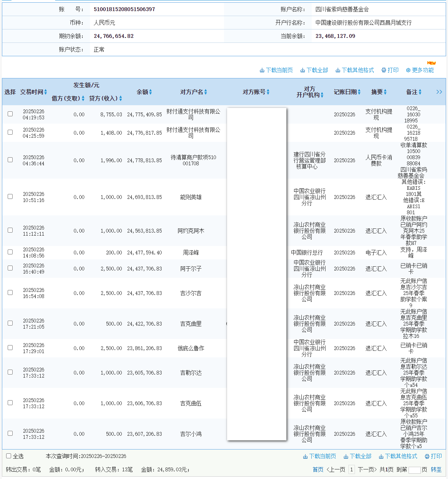Select row with time 04:19:53
Image resolution: width=448 pixels, height=479 pixels.
coord(10,114)
